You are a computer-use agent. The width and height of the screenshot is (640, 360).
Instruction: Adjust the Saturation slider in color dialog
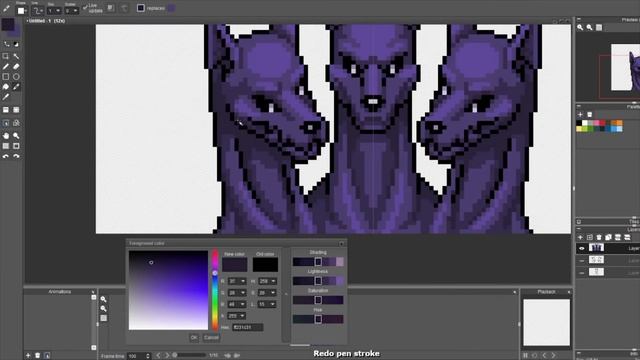[x=318, y=300]
